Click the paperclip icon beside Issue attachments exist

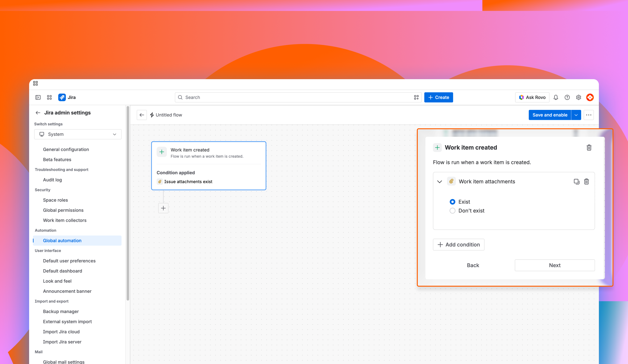click(160, 182)
